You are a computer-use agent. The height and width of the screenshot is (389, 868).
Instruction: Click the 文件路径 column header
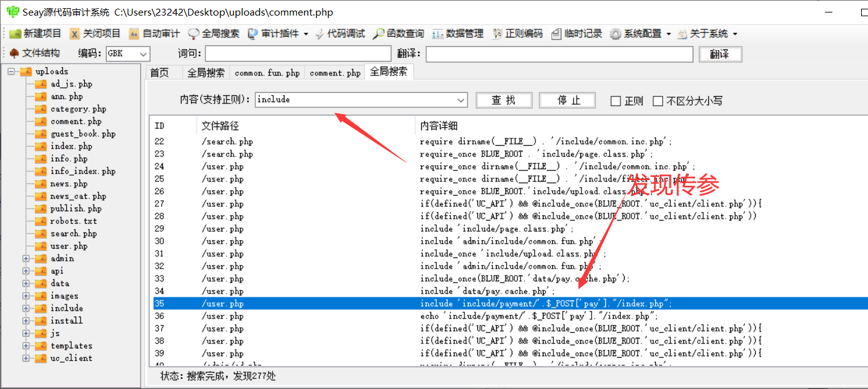pos(306,126)
